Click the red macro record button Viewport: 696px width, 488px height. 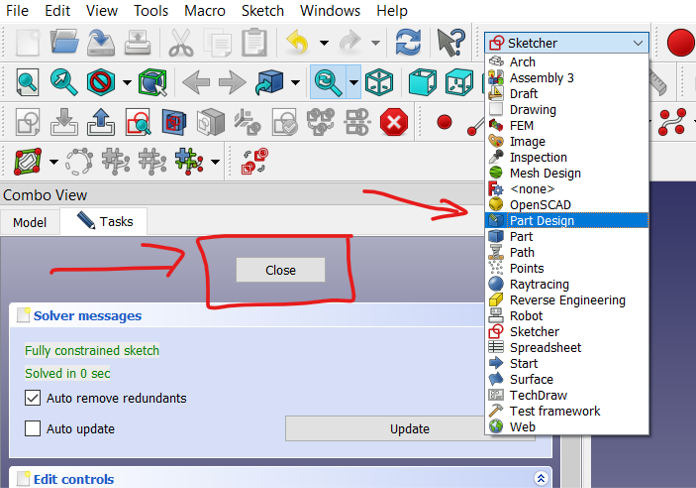point(680,43)
